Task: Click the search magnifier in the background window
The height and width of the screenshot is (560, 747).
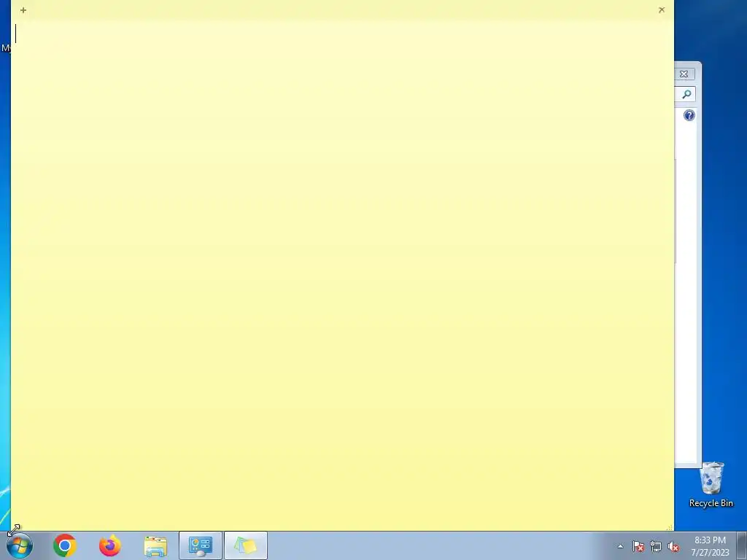Action: pos(686,94)
